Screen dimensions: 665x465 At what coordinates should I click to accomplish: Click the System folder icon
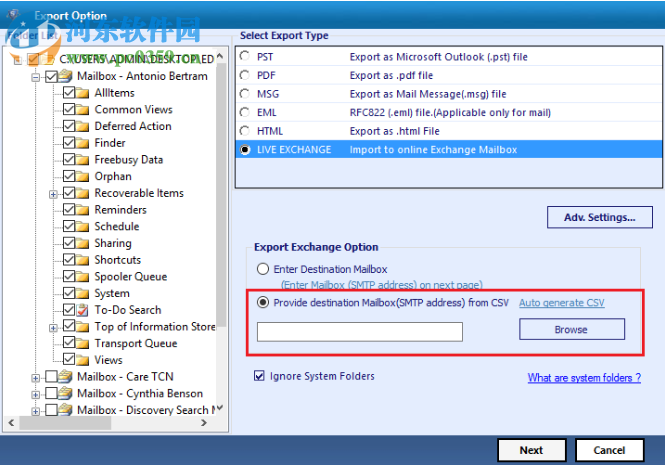[83, 293]
